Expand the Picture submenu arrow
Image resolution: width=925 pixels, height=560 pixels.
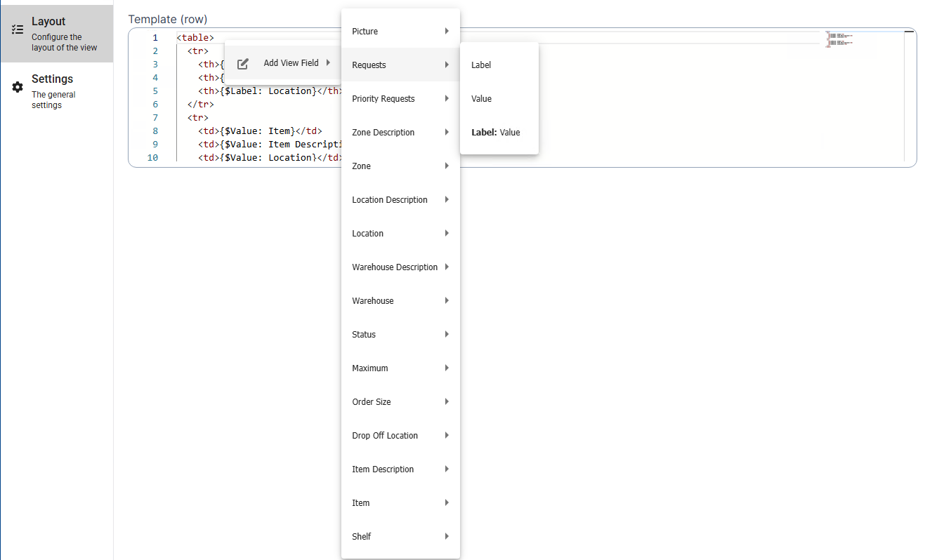447,31
